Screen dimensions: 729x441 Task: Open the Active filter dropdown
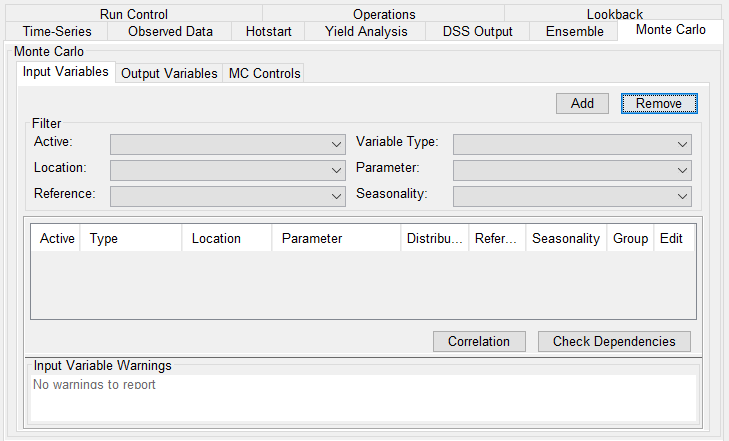[x=228, y=144]
